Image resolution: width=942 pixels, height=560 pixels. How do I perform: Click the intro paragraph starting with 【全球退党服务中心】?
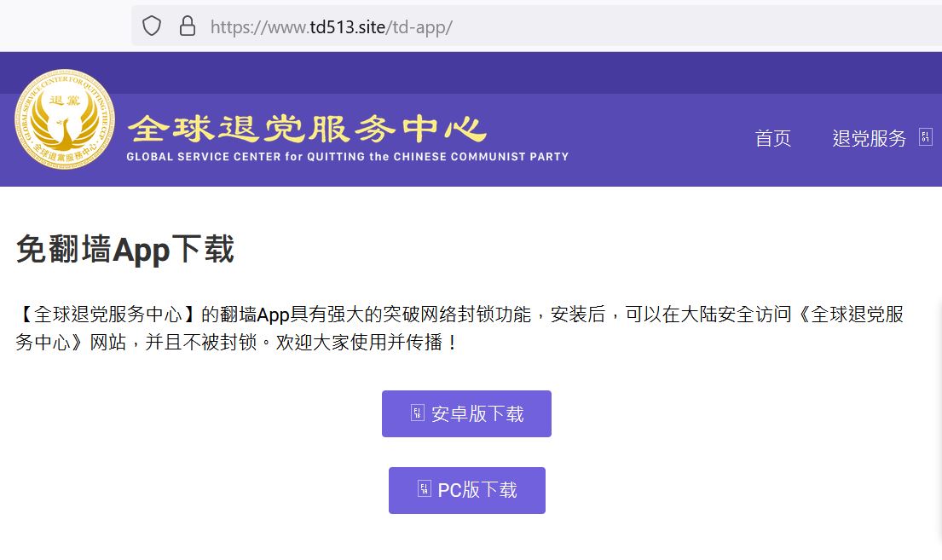[x=459, y=315]
